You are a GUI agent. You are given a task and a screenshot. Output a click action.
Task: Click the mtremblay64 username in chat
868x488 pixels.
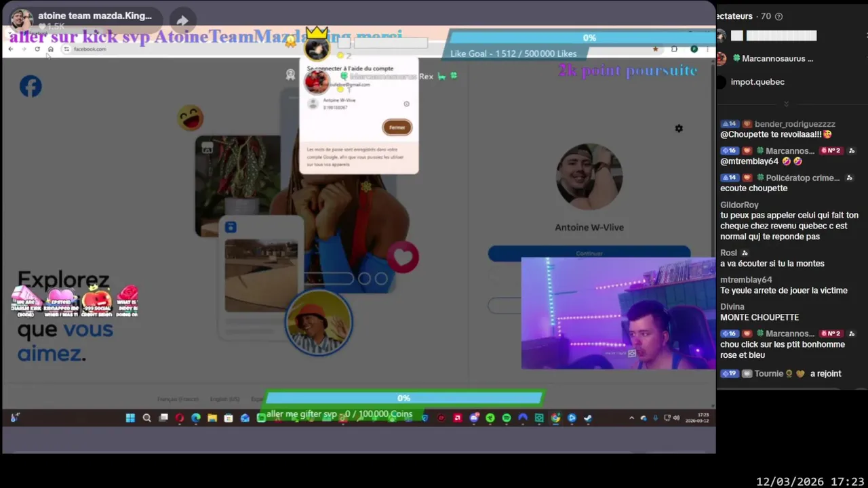[746, 279]
